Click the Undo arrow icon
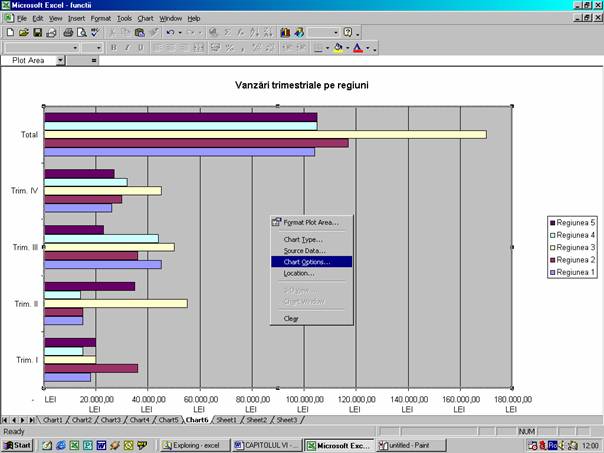The image size is (604, 453). tap(170, 32)
